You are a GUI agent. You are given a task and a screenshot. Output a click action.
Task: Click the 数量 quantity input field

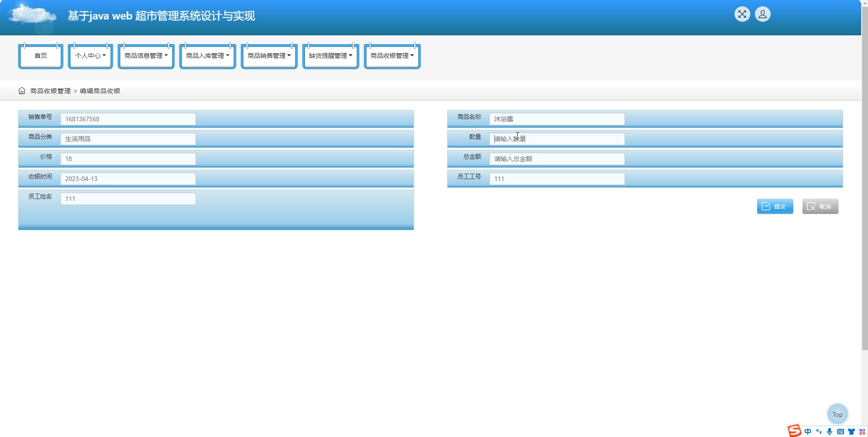coord(557,139)
